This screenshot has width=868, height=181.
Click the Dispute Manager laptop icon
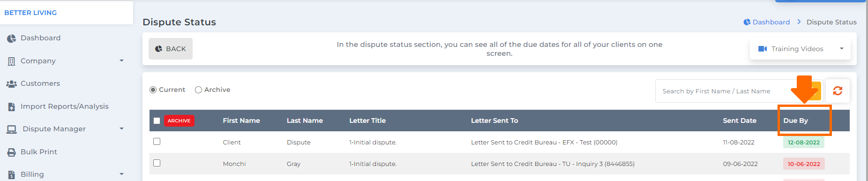click(x=12, y=129)
